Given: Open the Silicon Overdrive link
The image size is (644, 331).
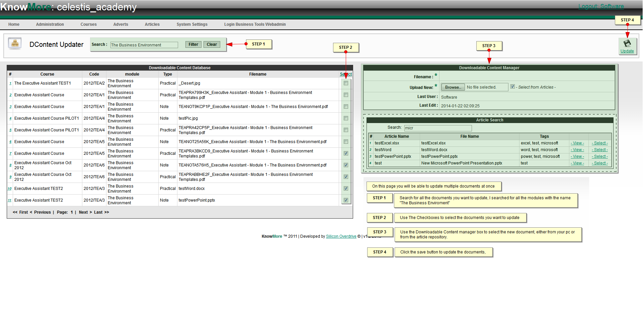Looking at the screenshot, I should (341, 236).
